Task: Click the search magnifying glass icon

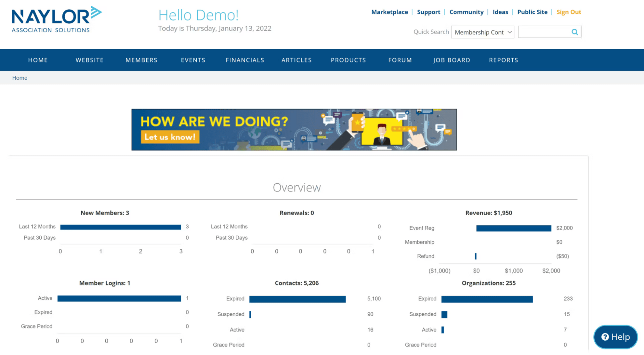Action: tap(574, 32)
